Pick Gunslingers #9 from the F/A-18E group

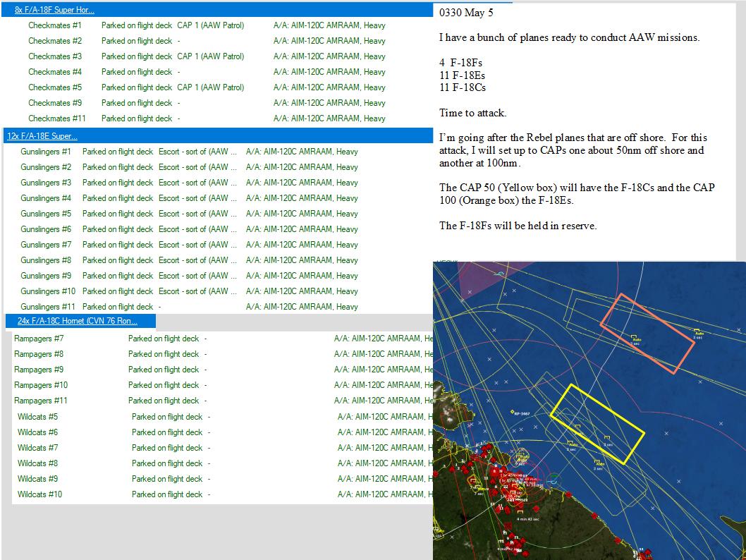click(x=46, y=276)
